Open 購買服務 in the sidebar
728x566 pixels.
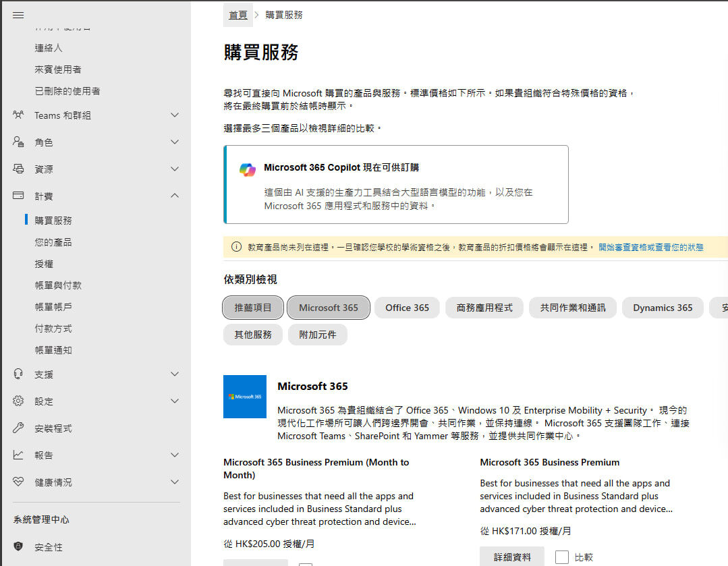(53, 220)
